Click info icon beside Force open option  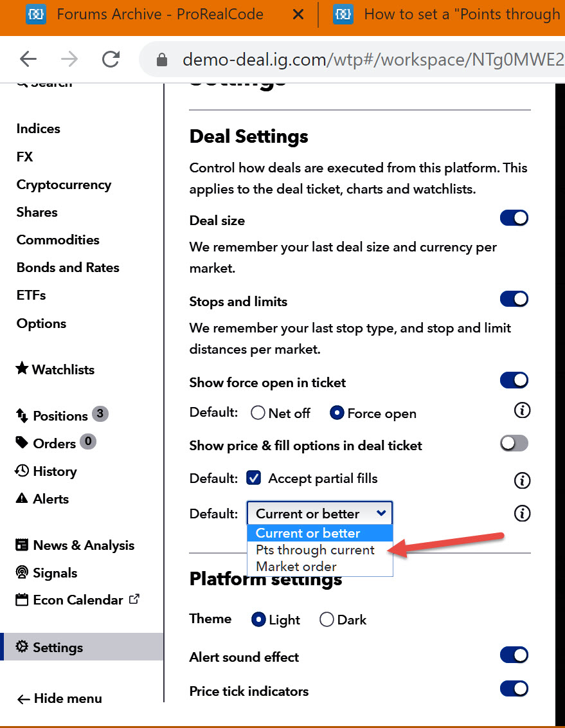[522, 410]
